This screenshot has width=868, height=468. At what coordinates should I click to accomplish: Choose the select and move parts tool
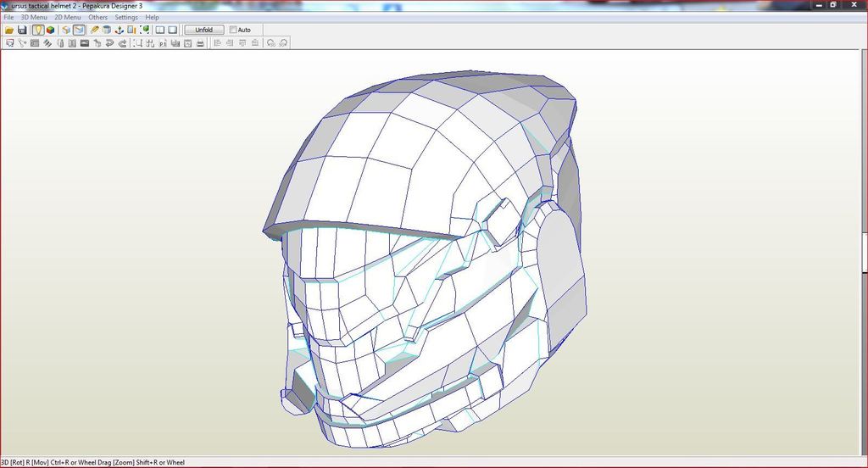point(9,43)
